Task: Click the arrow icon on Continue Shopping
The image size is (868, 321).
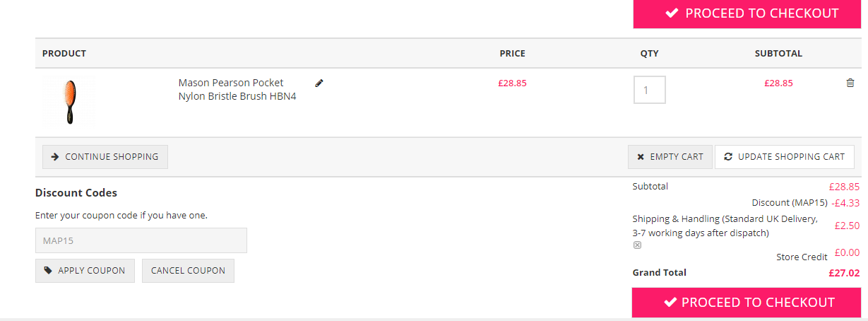Action: (x=55, y=157)
